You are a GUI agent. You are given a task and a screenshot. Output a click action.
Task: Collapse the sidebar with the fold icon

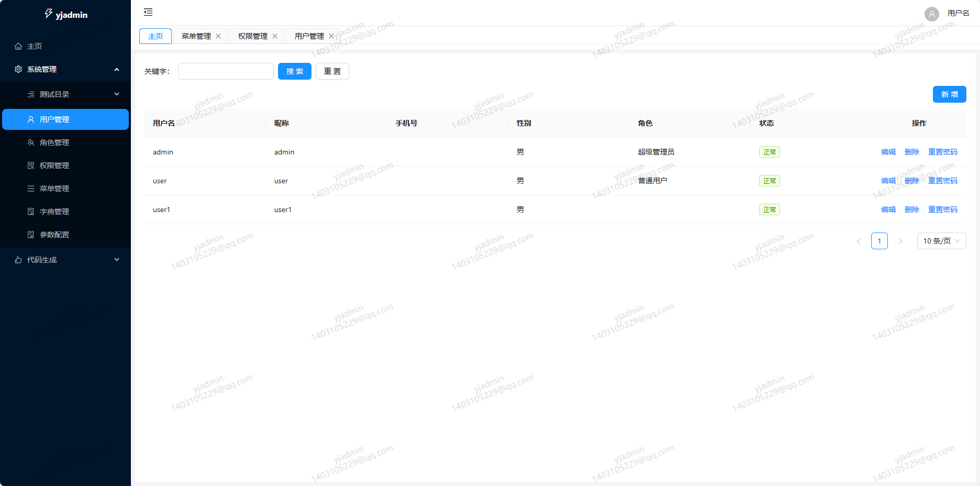point(148,12)
